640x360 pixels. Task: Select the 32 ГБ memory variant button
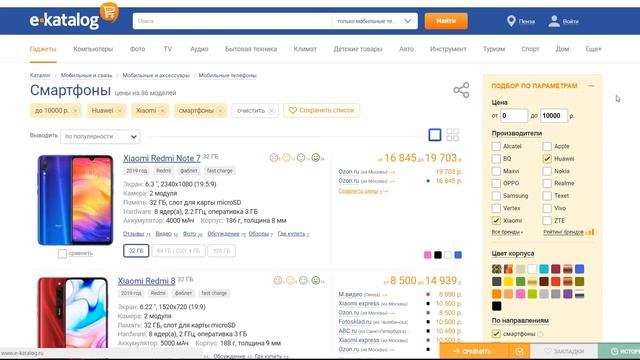click(136, 251)
